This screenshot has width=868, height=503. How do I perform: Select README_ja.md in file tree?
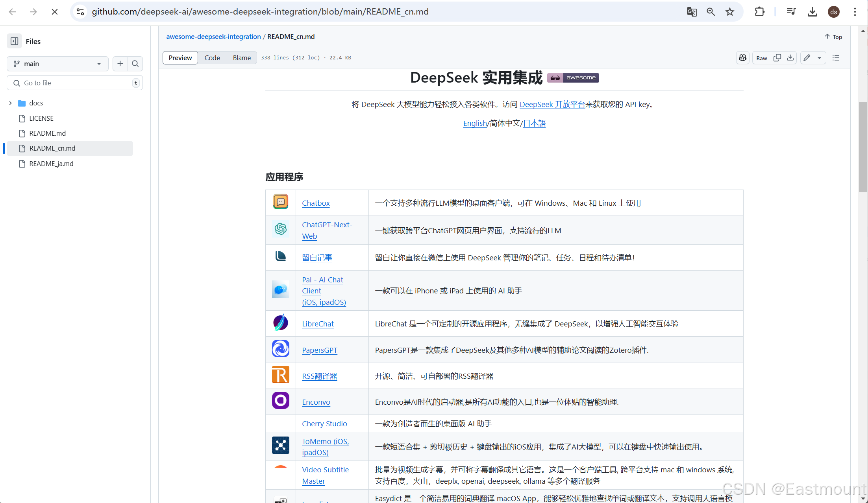click(x=51, y=164)
